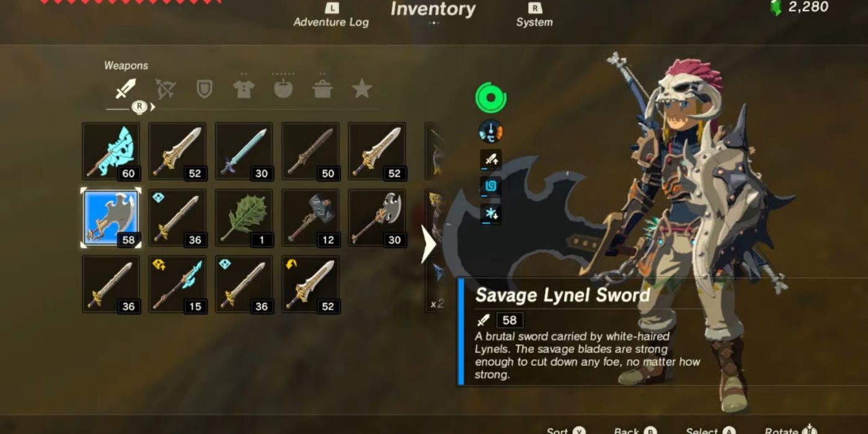Click the Back button prompt
The image size is (868, 434).
(635, 429)
